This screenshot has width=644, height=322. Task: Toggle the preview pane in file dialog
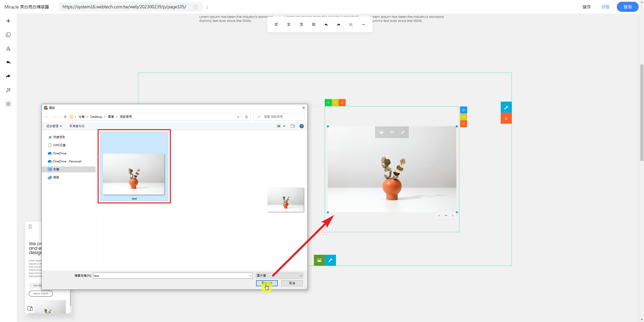pos(292,126)
